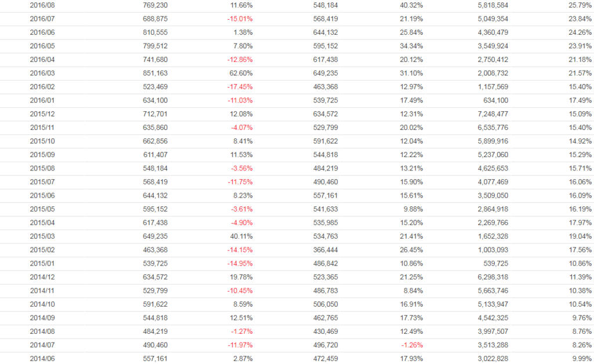
Task: Select the 2014/11 date cell
Action: coord(42,290)
